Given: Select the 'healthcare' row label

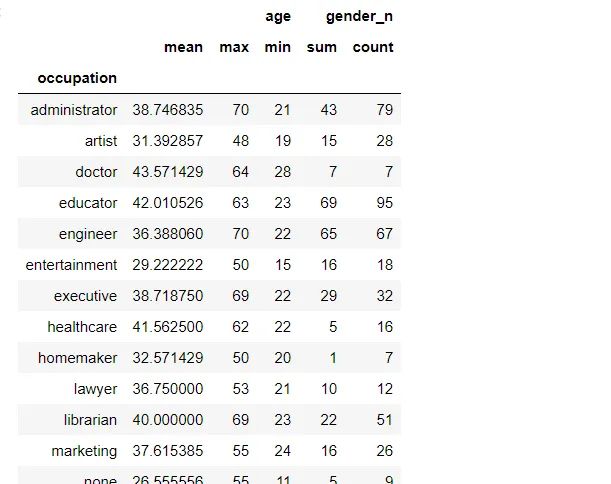Looking at the screenshot, I should [x=82, y=327].
